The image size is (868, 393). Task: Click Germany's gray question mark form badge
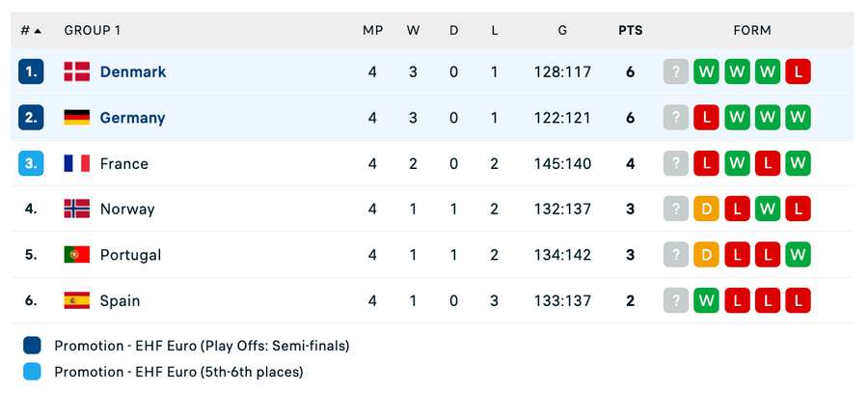point(676,118)
